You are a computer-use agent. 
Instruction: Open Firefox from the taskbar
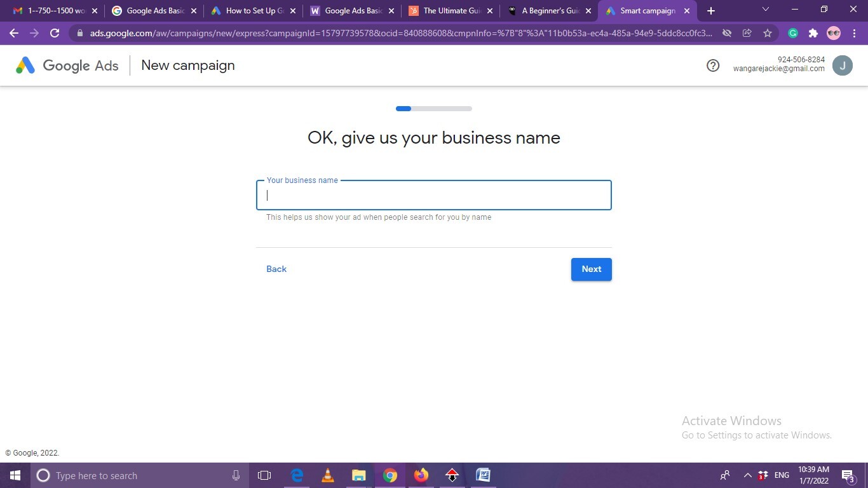(x=421, y=475)
